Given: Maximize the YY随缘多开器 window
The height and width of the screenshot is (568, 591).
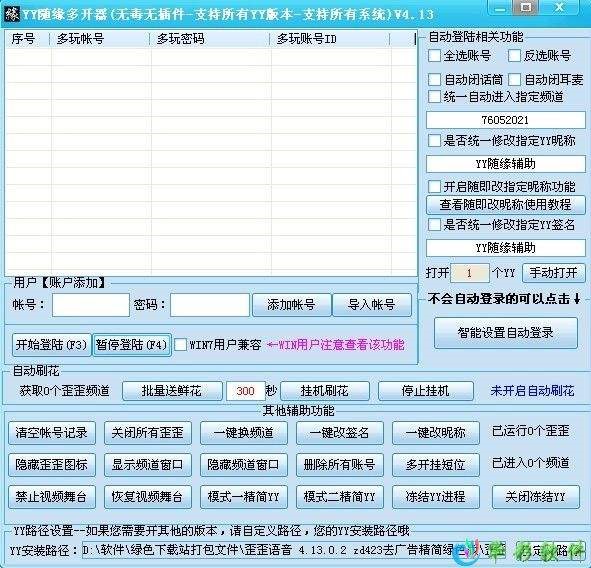Looking at the screenshot, I should coord(526,7).
